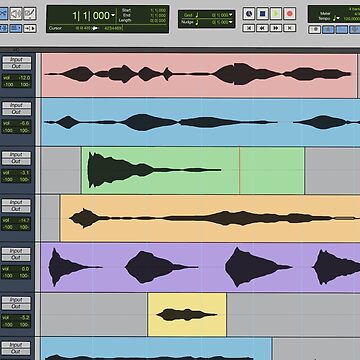
Task: Click Out on the second blue track
Action: [x=16, y=112]
